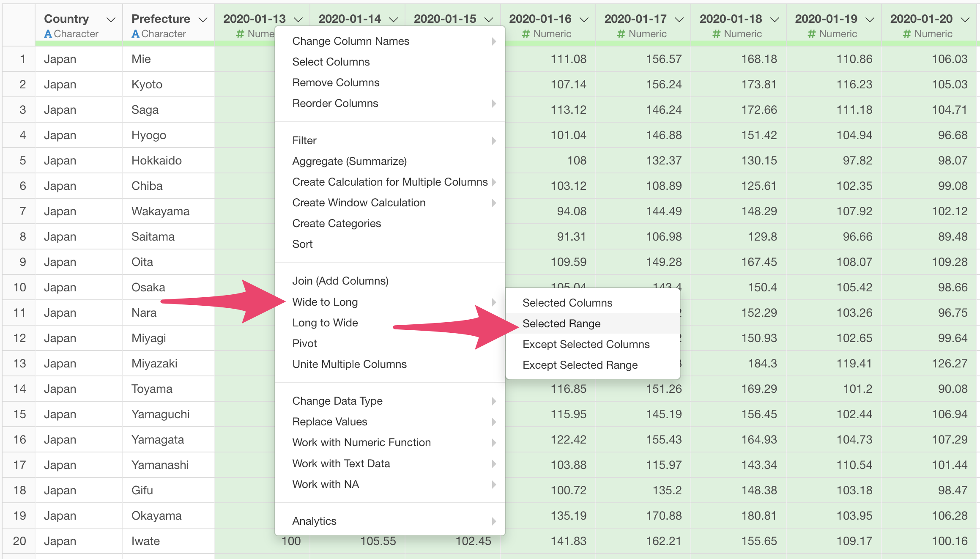
Task: Open the Prefecture column dropdown arrow
Action: tap(203, 20)
